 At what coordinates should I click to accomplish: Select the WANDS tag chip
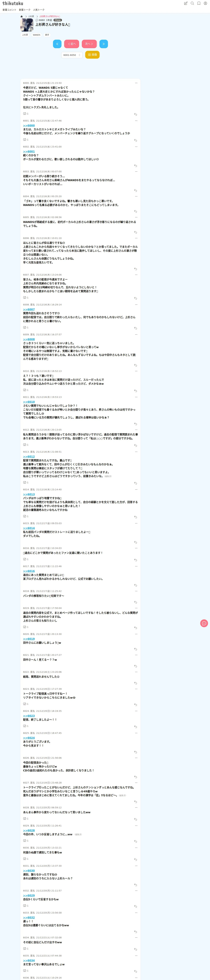tap(37, 35)
